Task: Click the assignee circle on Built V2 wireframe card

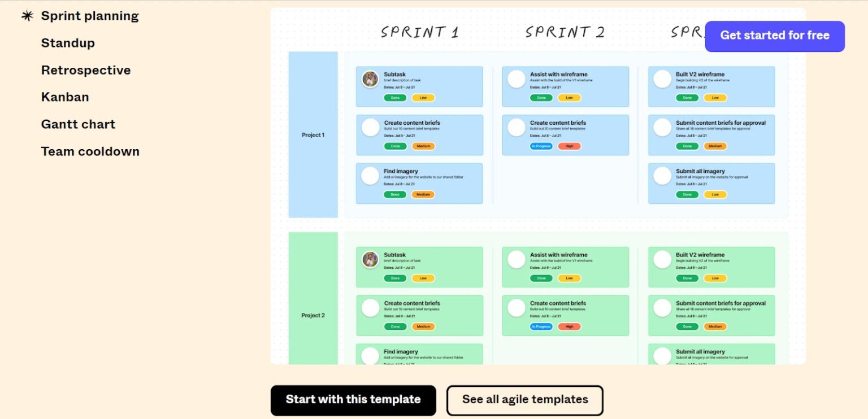Action: click(662, 79)
